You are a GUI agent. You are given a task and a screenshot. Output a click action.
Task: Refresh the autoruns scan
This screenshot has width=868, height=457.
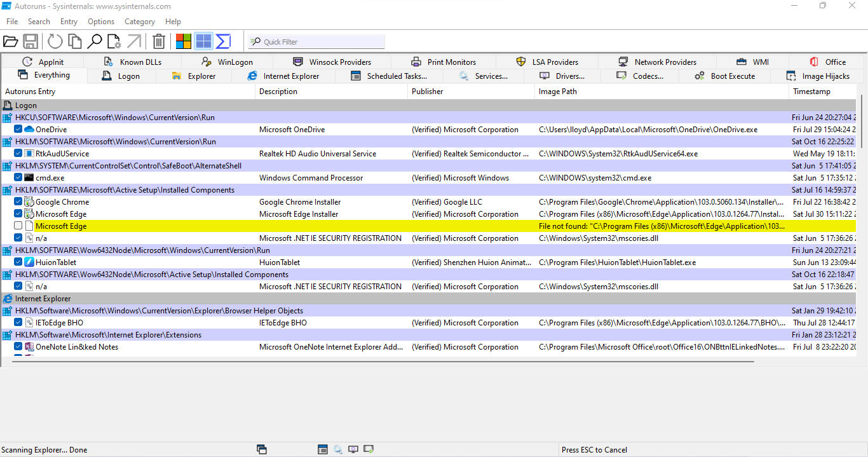click(x=55, y=42)
